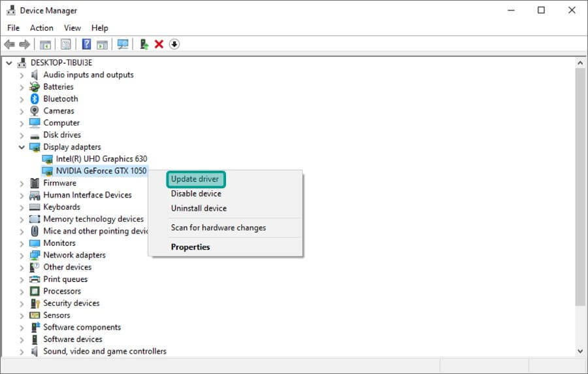Expand the Keyboards category

[x=22, y=207]
